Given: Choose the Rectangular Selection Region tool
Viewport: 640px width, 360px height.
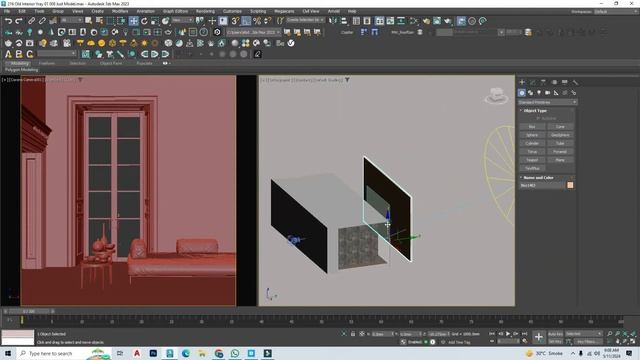Looking at the screenshot, I should coord(110,21).
